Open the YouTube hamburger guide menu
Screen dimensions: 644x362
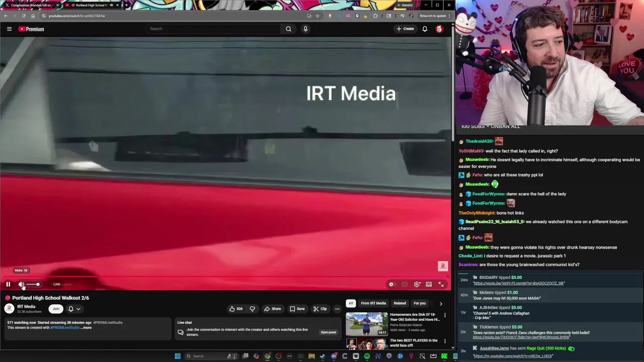(9, 29)
